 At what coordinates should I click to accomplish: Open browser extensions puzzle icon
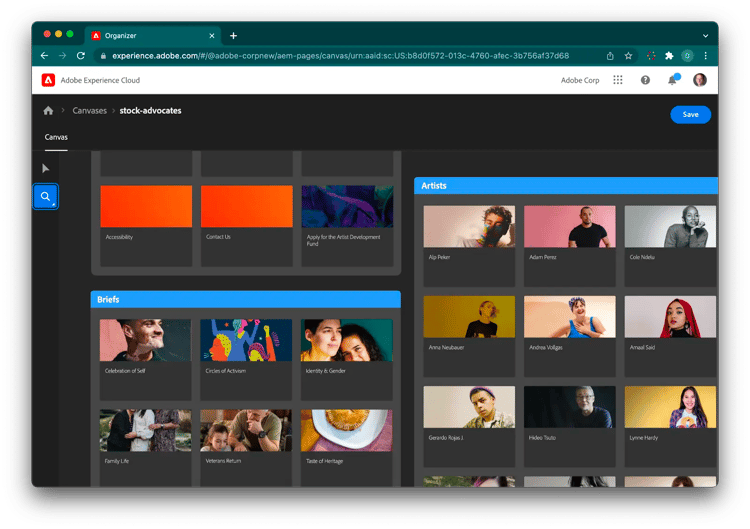click(669, 56)
